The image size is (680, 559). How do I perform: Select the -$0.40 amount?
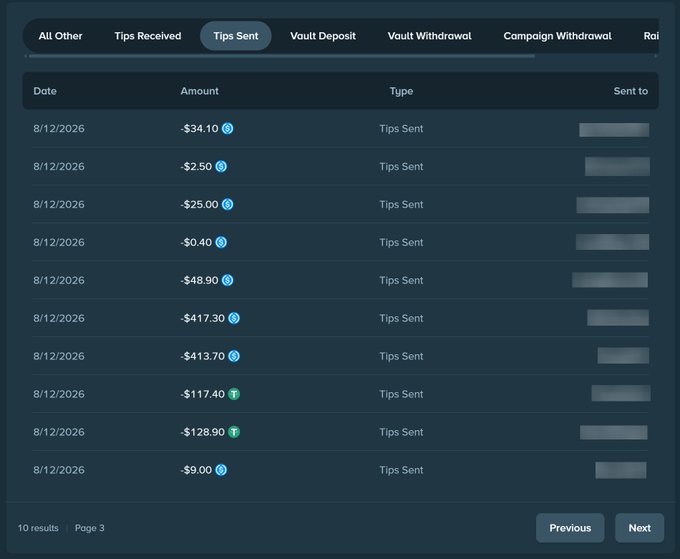tap(196, 242)
